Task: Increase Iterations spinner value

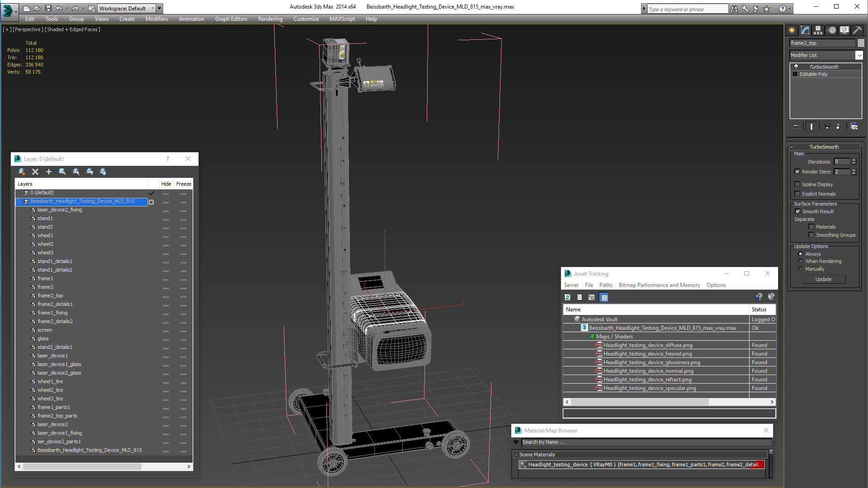Action: click(854, 160)
